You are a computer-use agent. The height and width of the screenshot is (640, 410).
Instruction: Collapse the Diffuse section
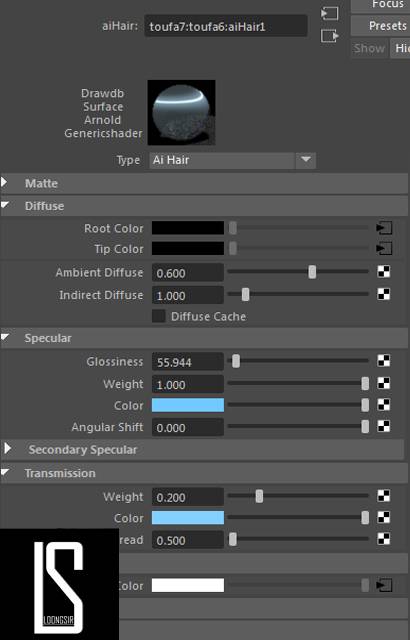(x=5, y=205)
